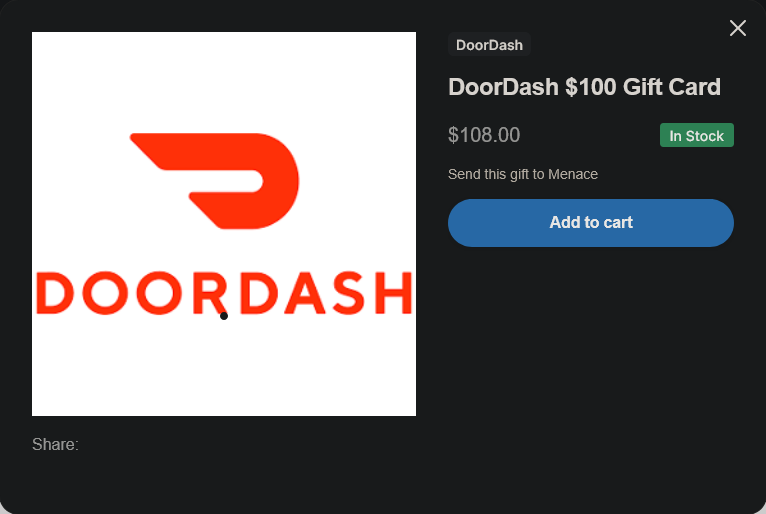Click the white area above the wing logo
The image size is (766, 514).
point(224,81)
